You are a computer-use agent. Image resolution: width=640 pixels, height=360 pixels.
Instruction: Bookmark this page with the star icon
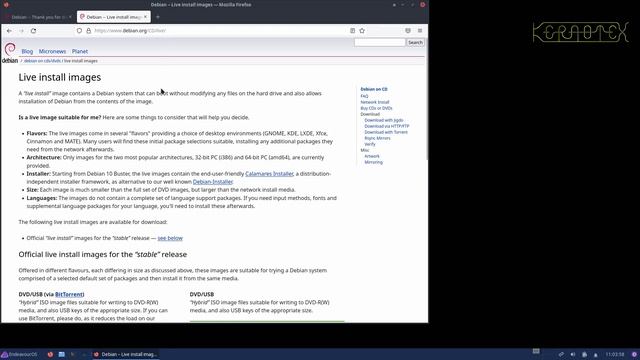362,31
